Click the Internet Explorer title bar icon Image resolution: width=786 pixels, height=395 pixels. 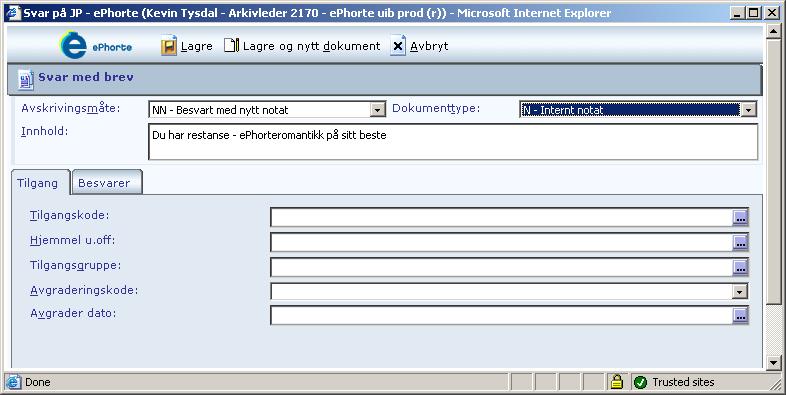tap(13, 13)
